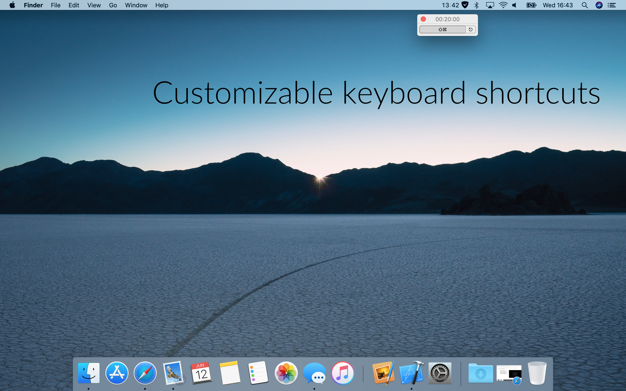
Task: Open Finder from the dock
Action: 88,373
